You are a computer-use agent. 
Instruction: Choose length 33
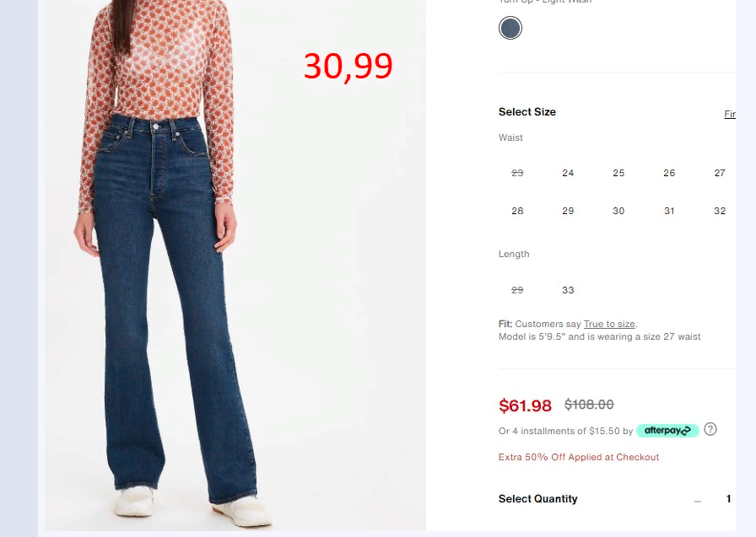click(568, 290)
